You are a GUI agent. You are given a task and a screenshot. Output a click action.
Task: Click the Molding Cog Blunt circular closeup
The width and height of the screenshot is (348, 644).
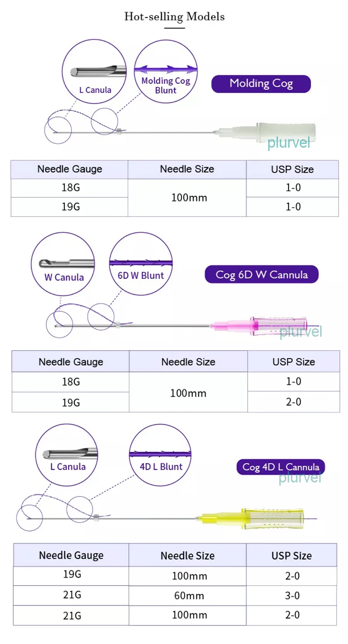pyautogui.click(x=166, y=71)
